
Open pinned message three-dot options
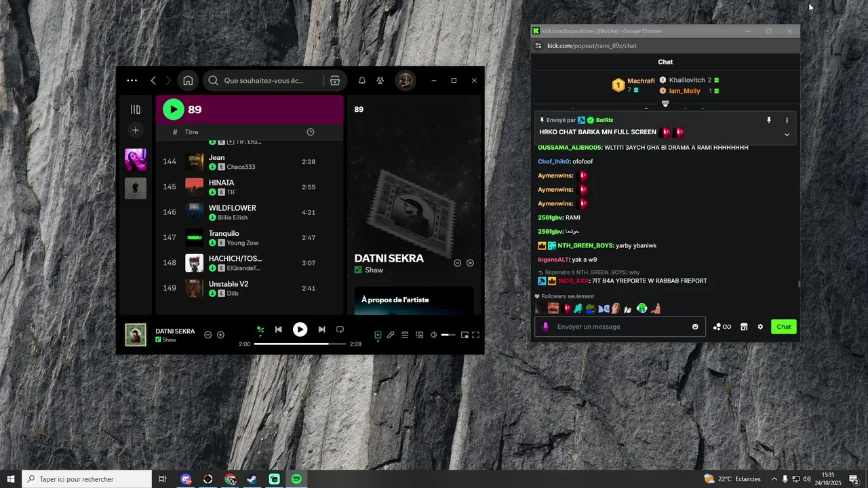pyautogui.click(x=787, y=120)
